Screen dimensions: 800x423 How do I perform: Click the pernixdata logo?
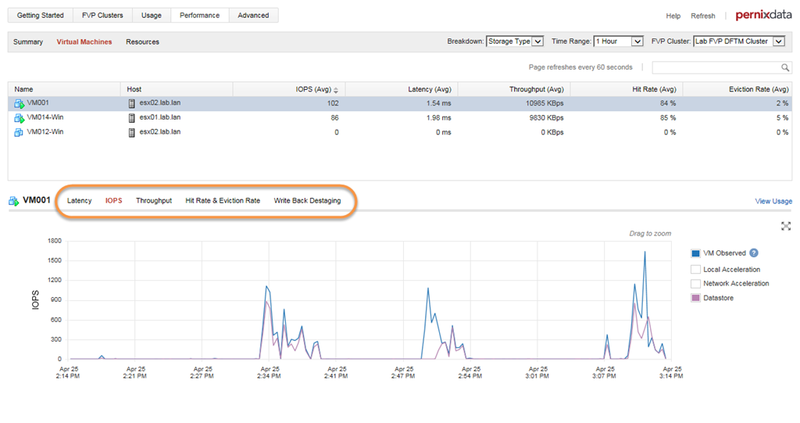763,15
